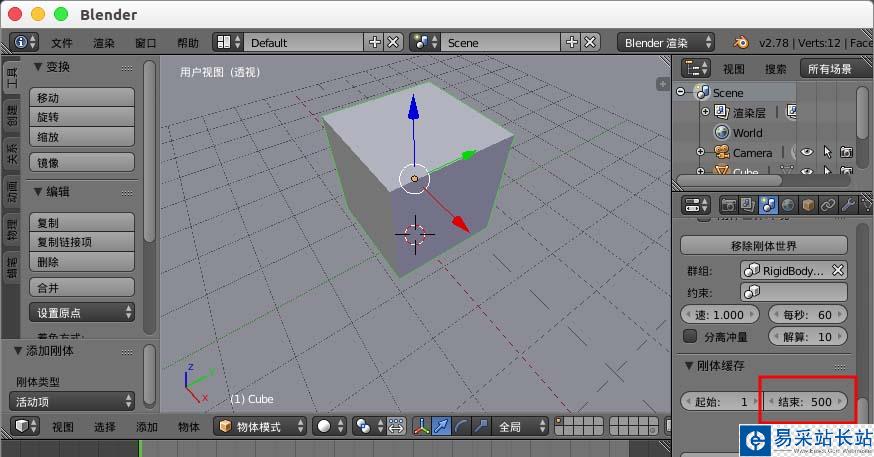This screenshot has height=457, width=874.
Task: Enable the split impulse checkbox
Action: pyautogui.click(x=691, y=336)
